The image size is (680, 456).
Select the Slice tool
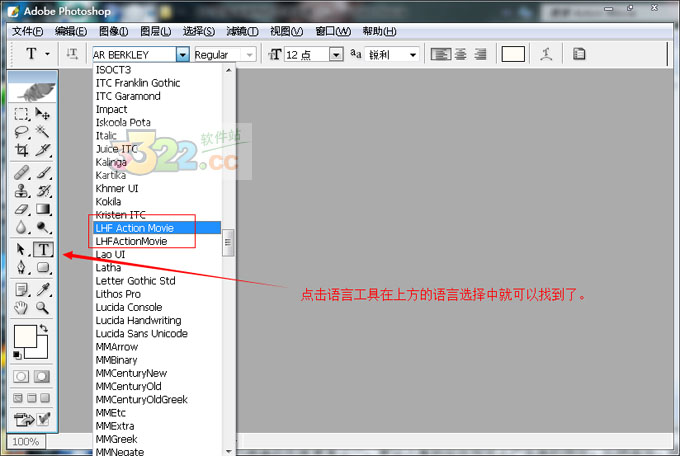[x=42, y=150]
